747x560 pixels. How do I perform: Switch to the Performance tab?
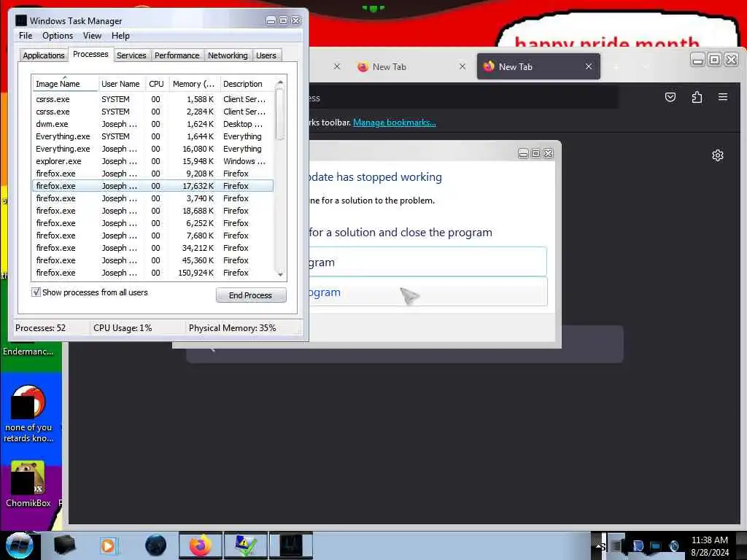pyautogui.click(x=177, y=55)
